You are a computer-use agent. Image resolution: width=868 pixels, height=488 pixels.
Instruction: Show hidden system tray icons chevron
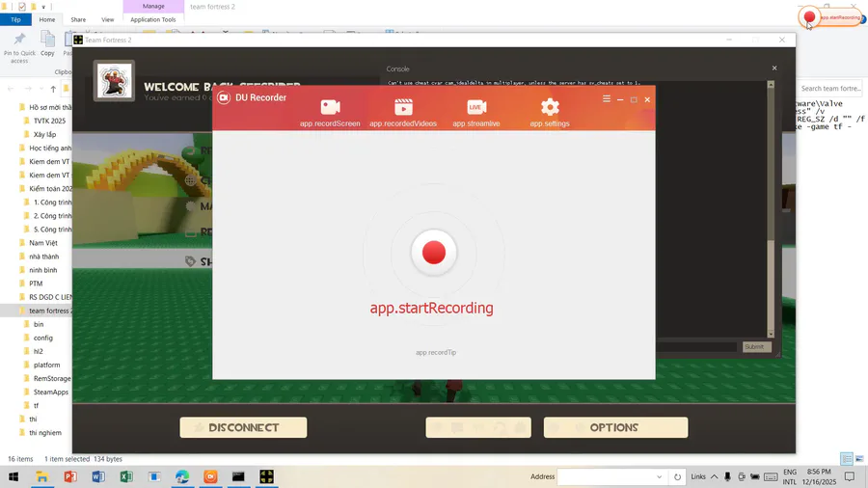(714, 476)
